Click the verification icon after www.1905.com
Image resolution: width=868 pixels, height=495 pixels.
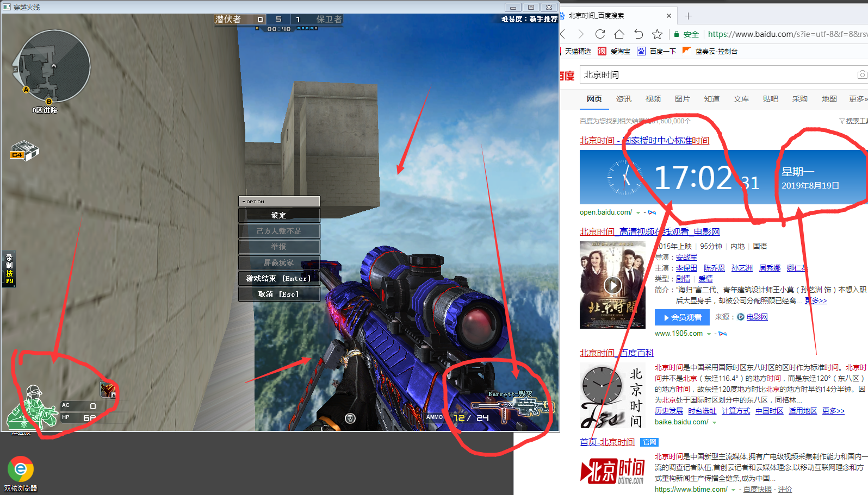tap(722, 334)
